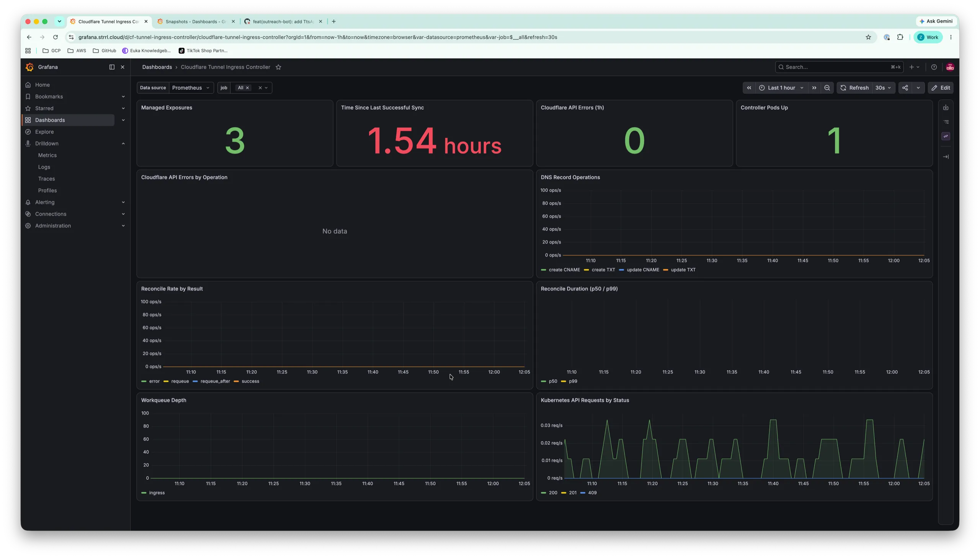Click the Edit dashboard button
980x558 pixels.
[941, 88]
